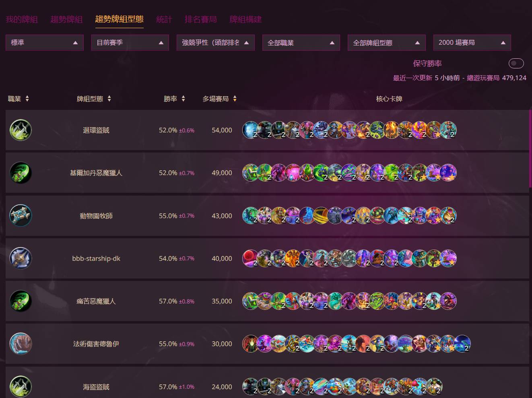Click Rogue class icon in 海盜盜賊 row
532x398 pixels.
[x=21, y=386]
